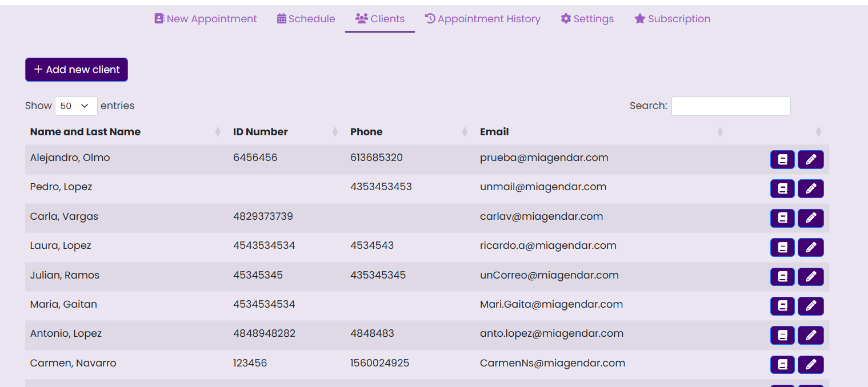Edit Julian, Ramos with pencil icon
This screenshot has width=868, height=387.
click(x=811, y=277)
